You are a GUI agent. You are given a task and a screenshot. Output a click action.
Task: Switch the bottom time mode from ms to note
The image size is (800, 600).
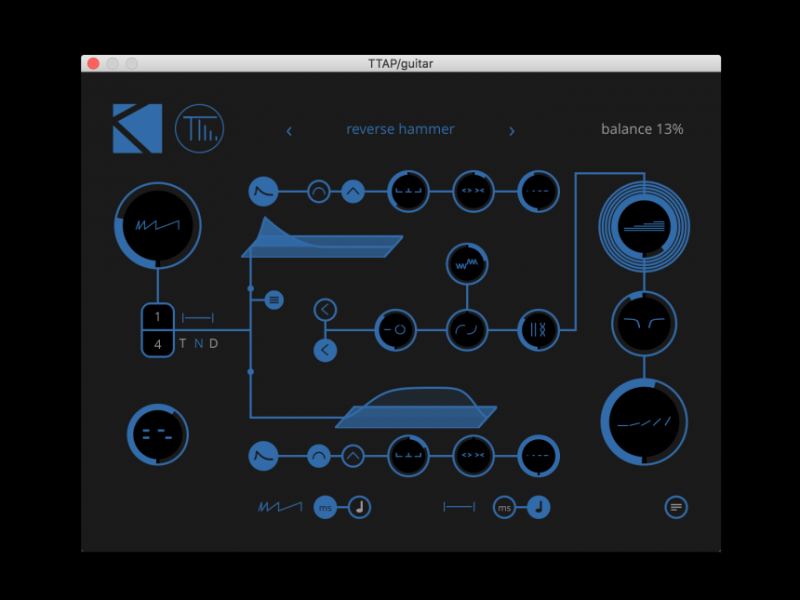[536, 507]
